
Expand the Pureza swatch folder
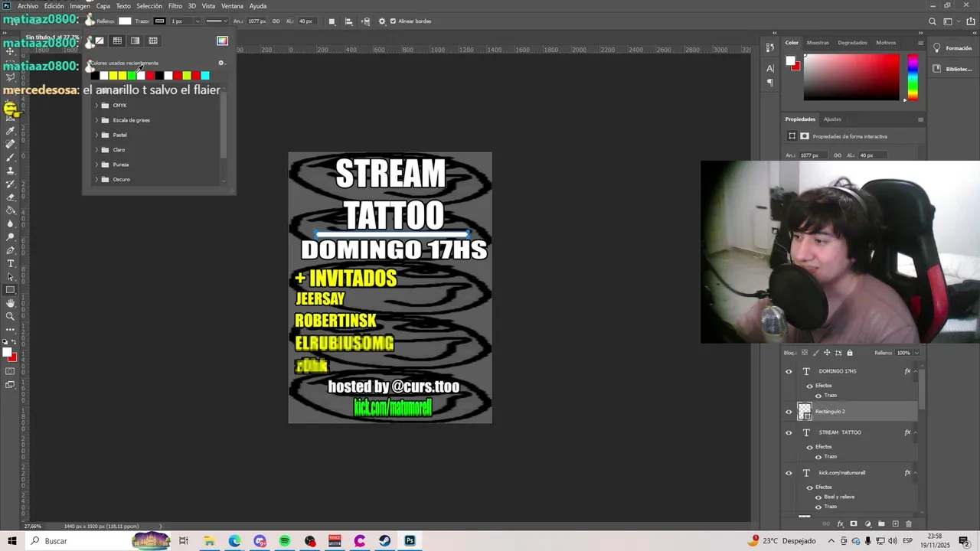tap(96, 165)
